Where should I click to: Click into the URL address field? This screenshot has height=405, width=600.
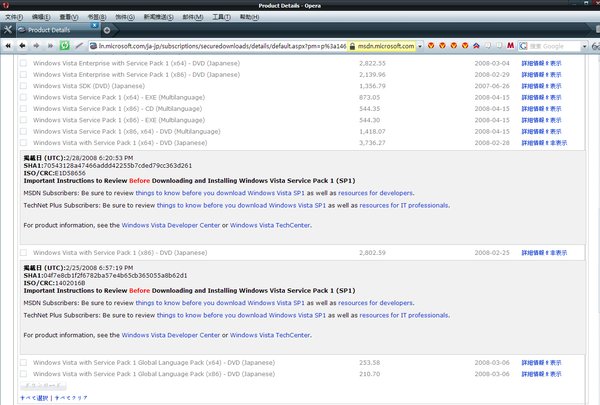[222, 46]
